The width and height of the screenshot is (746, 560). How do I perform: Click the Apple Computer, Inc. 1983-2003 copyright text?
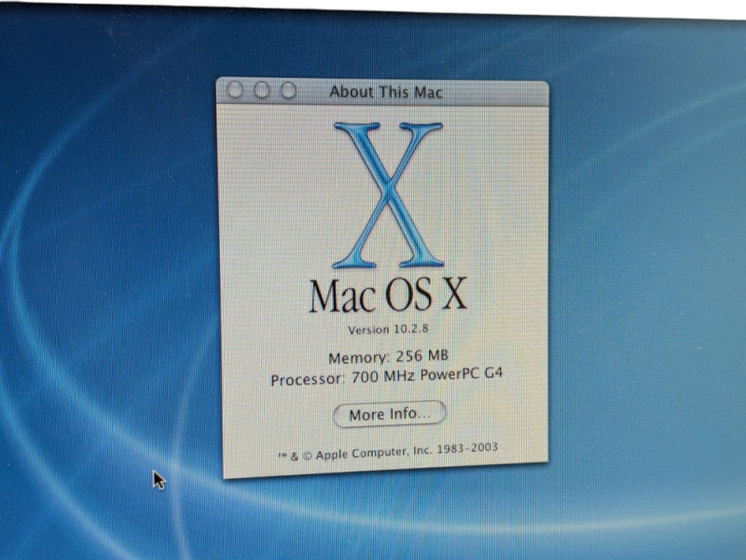pos(388,452)
